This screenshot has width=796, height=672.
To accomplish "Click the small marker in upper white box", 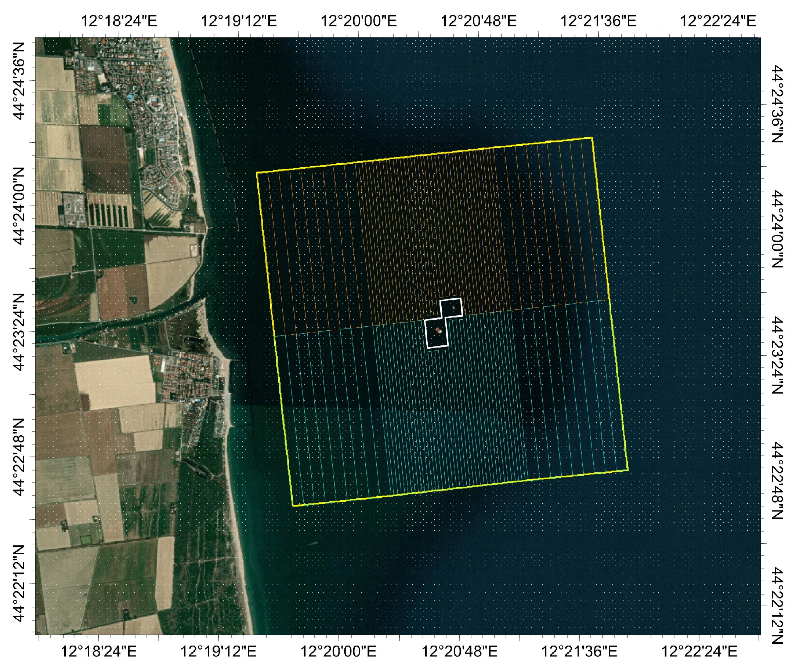I will [x=453, y=307].
